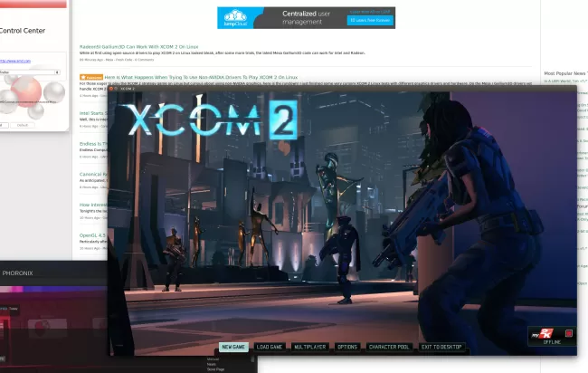588x373 pixels.
Task: Open the dropdown in Control Center window
Action: pyautogui.click(x=30, y=72)
